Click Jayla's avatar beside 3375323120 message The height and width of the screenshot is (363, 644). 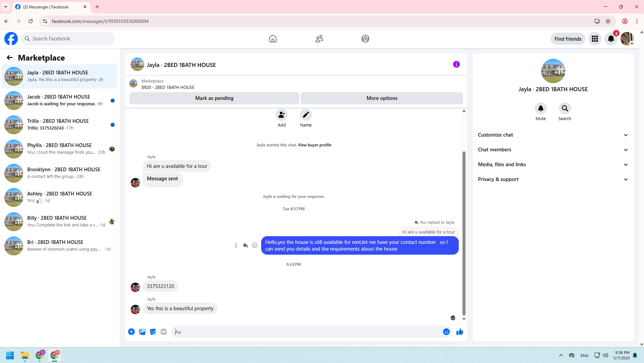(135, 287)
